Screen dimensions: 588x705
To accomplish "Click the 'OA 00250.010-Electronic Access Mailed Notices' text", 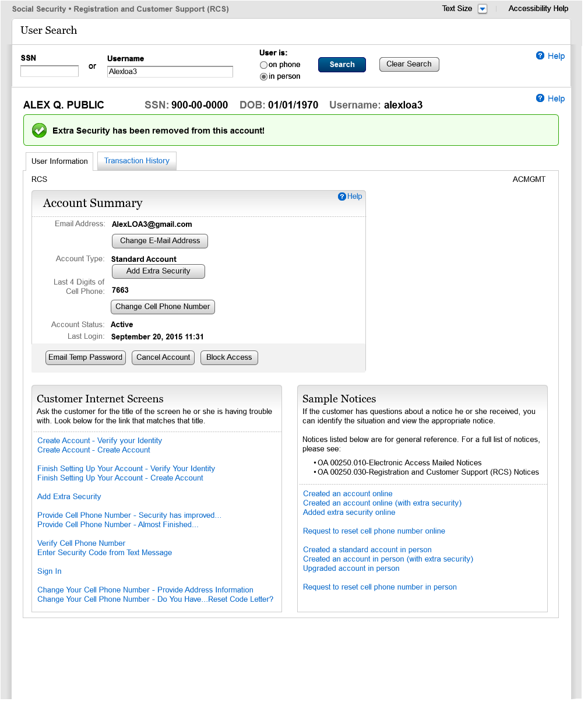I will tap(400, 463).
